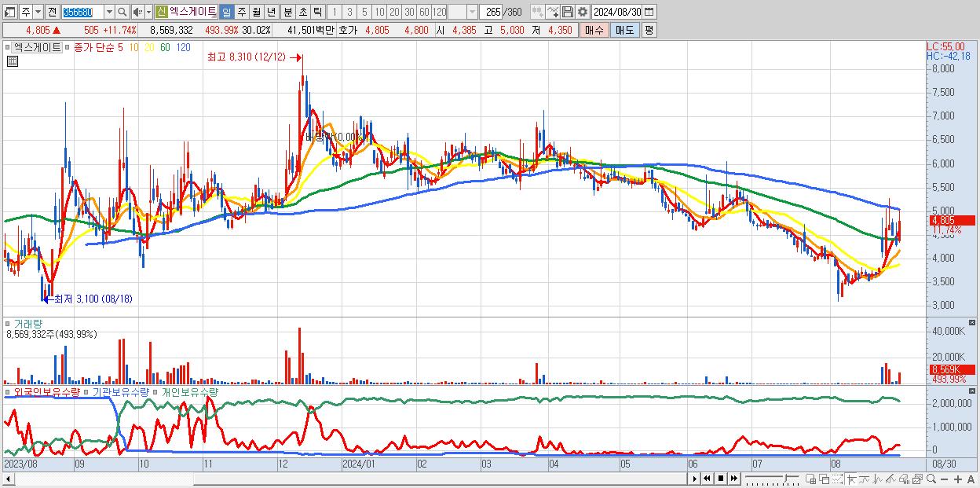Screen dimensions: 980x488
Task: Open the data table grid icon
Action: point(13,61)
